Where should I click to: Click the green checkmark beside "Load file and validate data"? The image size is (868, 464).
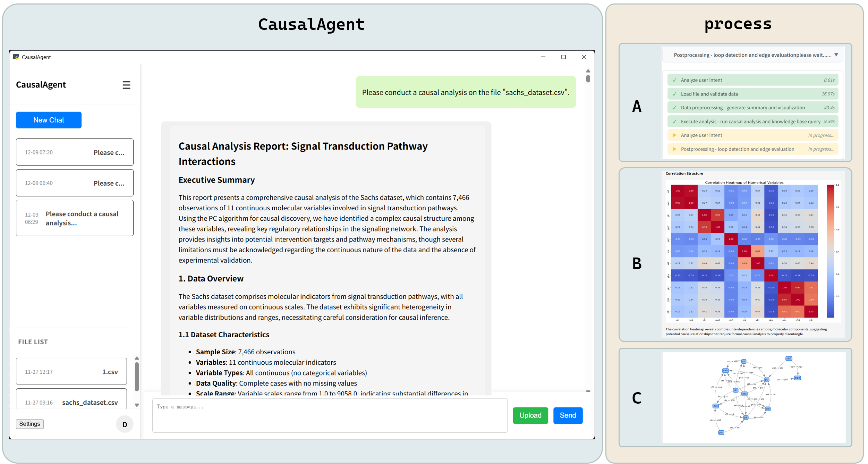[674, 94]
